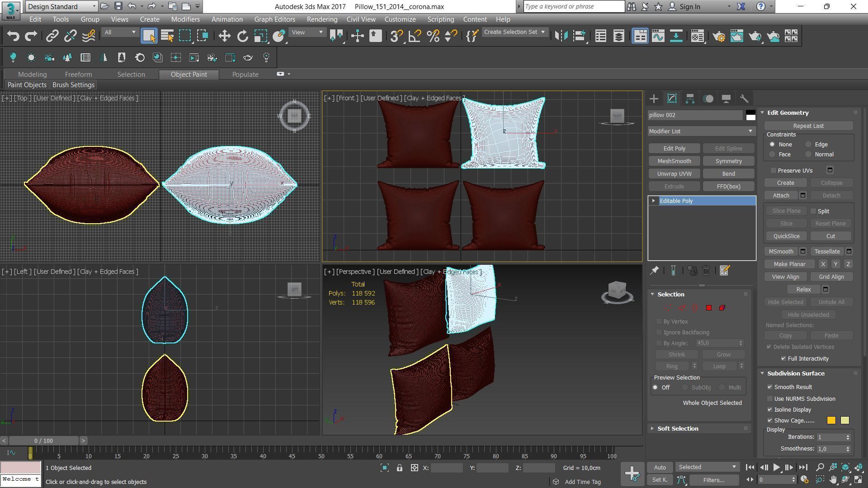Select the Face constraint radio button

[772, 155]
